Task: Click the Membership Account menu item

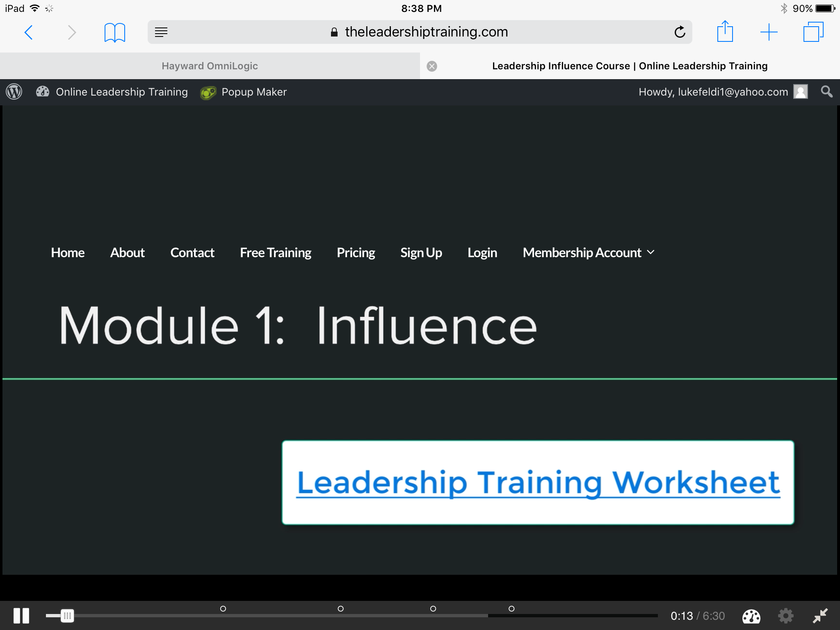Action: coord(582,253)
